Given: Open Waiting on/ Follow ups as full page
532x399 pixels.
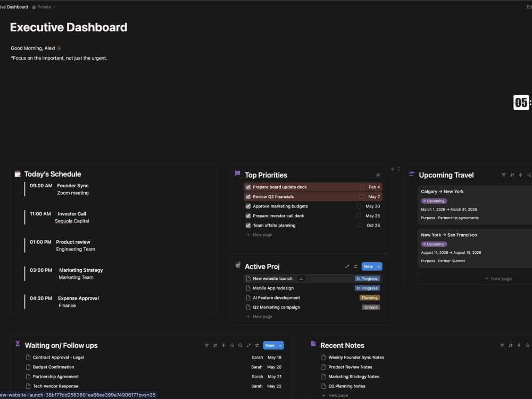Looking at the screenshot, I should pos(248,345).
